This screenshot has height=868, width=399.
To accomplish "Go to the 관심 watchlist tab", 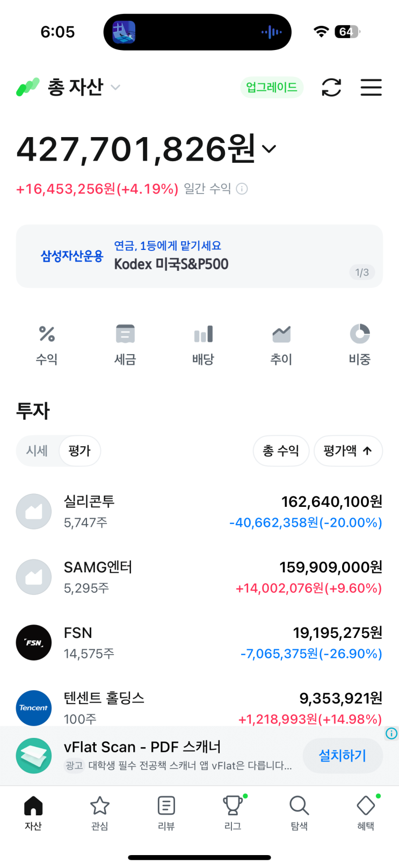I will pos(100,813).
